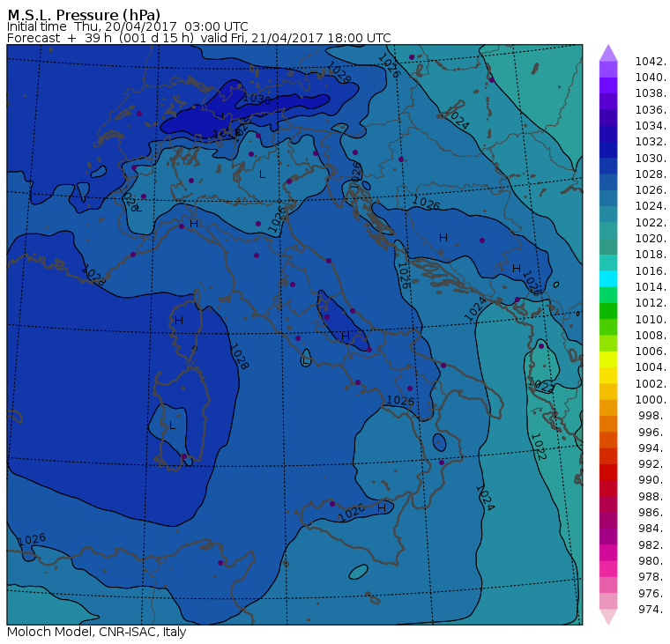
Task: Click the "H" high marker over Corsica
Action: pos(179,321)
